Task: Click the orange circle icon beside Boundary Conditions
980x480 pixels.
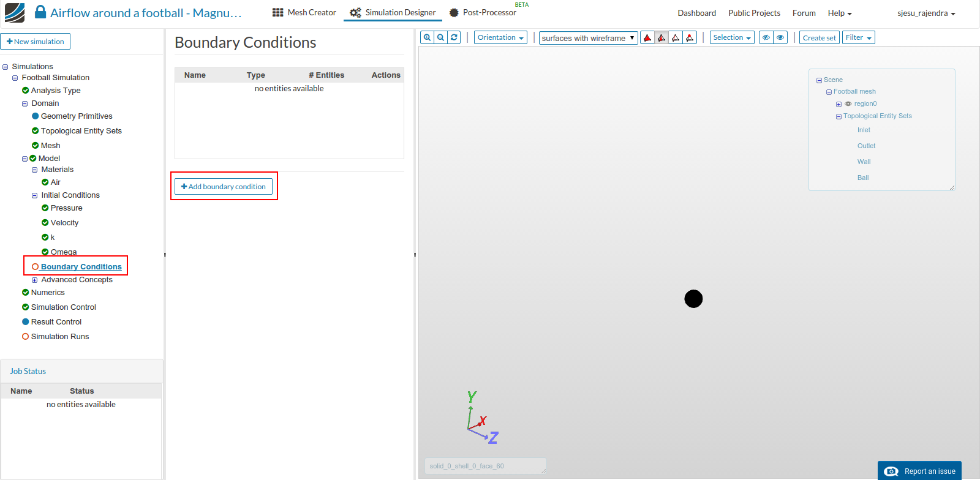Action: point(36,267)
